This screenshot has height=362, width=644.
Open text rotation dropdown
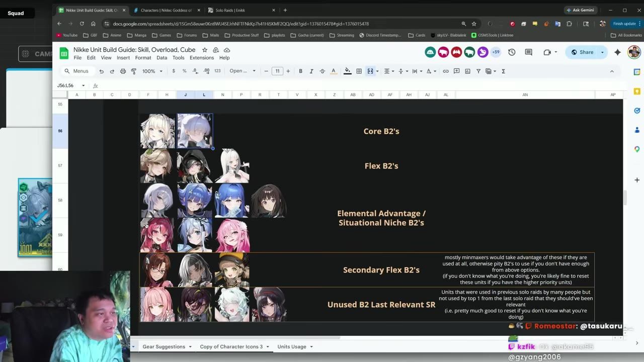[x=431, y=71]
